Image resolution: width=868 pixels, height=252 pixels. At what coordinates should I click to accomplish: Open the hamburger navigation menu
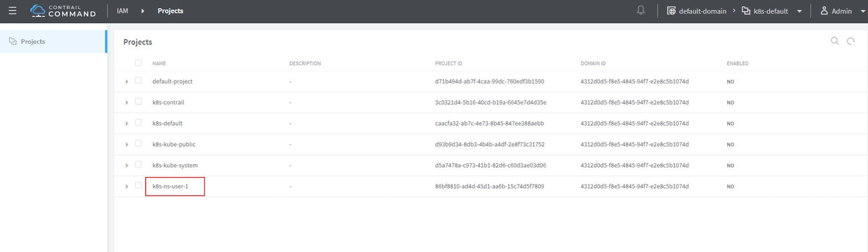12,11
